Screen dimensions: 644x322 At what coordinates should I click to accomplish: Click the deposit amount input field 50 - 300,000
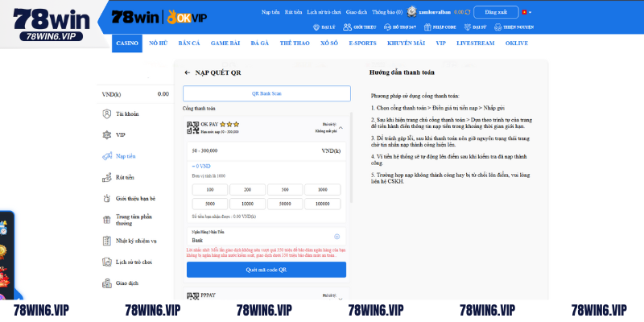coord(266,151)
